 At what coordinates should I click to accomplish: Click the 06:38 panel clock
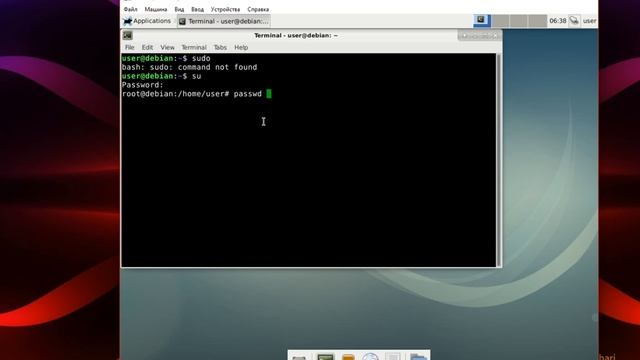(x=558, y=21)
